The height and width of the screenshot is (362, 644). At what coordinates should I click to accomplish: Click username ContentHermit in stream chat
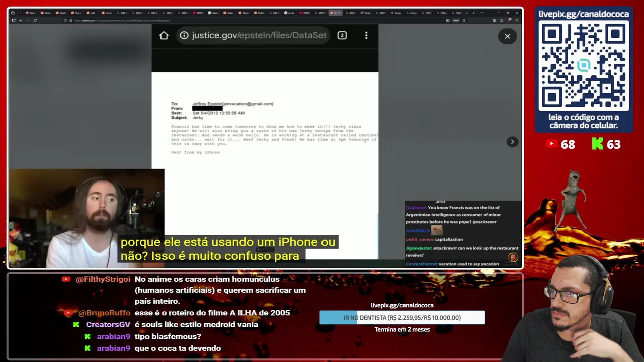click(x=422, y=264)
